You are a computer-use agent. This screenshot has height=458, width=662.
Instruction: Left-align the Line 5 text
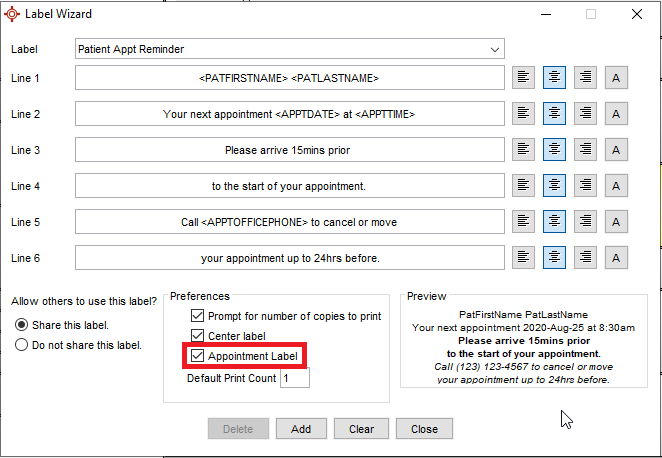click(x=524, y=222)
